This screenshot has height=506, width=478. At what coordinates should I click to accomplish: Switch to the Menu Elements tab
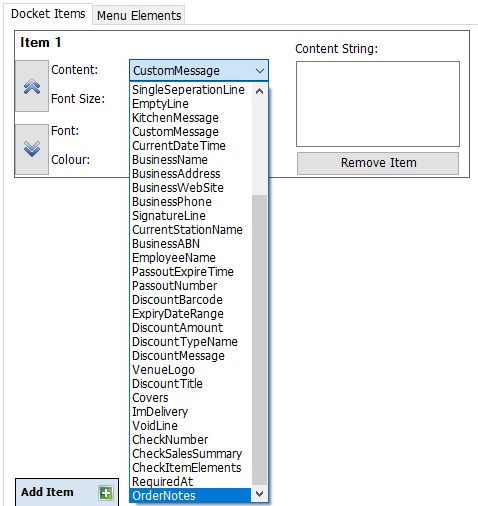(x=139, y=15)
